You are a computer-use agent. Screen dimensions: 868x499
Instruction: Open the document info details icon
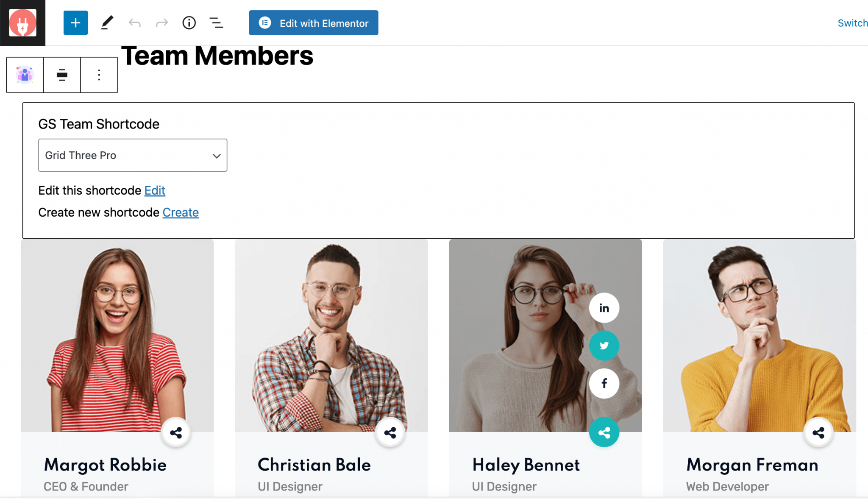tap(189, 23)
